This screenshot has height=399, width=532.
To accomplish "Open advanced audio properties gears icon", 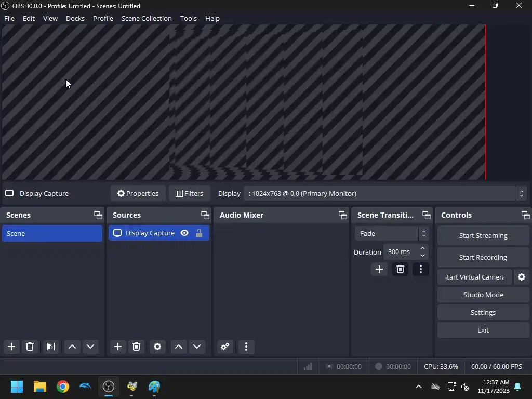I will (225, 347).
